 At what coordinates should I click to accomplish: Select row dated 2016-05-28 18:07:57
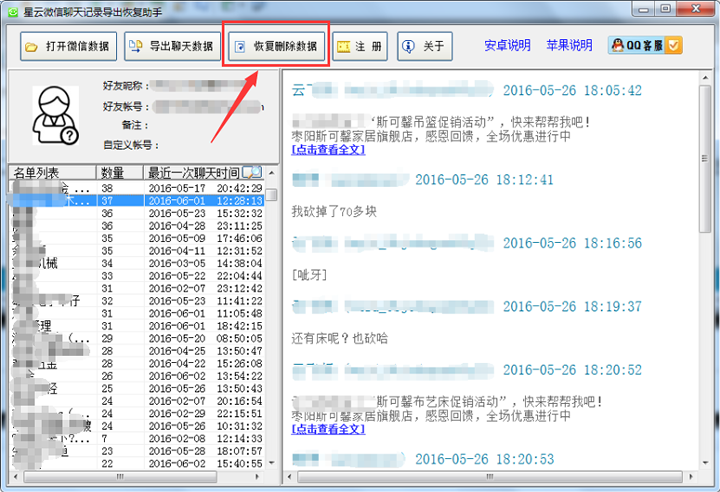pos(137,451)
